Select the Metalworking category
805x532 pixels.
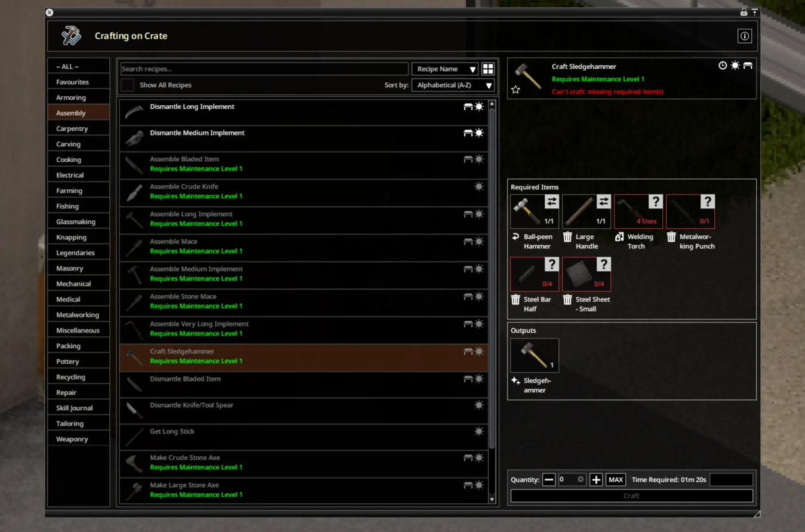(78, 315)
